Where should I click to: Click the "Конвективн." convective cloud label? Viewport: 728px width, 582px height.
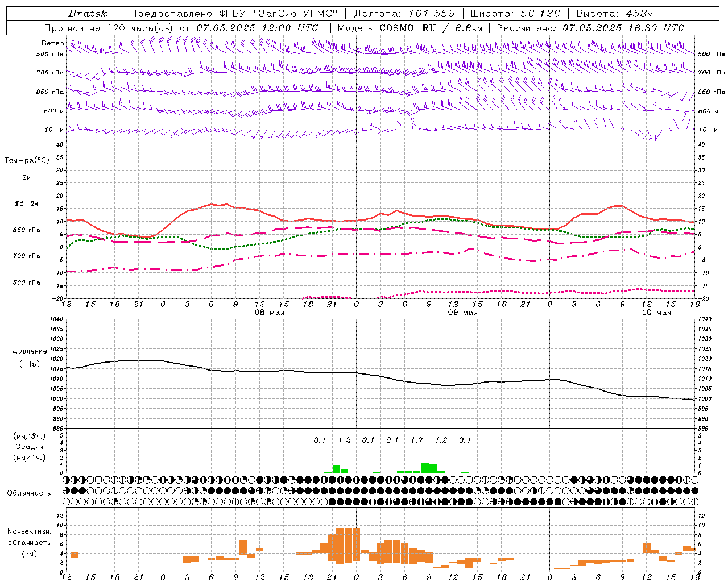pos(30,531)
